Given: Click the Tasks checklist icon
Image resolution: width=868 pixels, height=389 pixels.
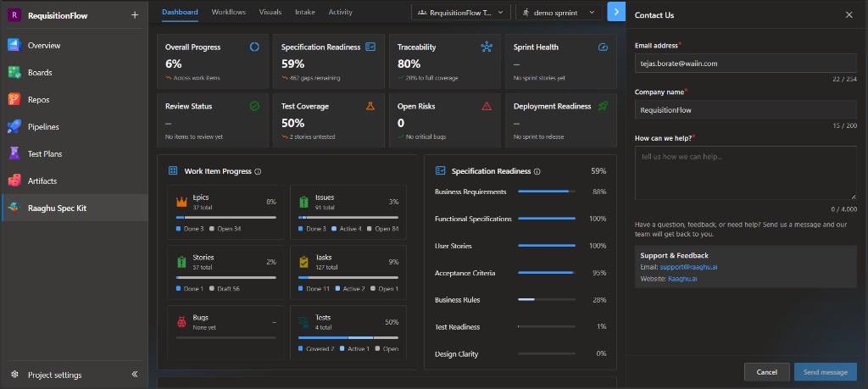Looking at the screenshot, I should pyautogui.click(x=304, y=262).
